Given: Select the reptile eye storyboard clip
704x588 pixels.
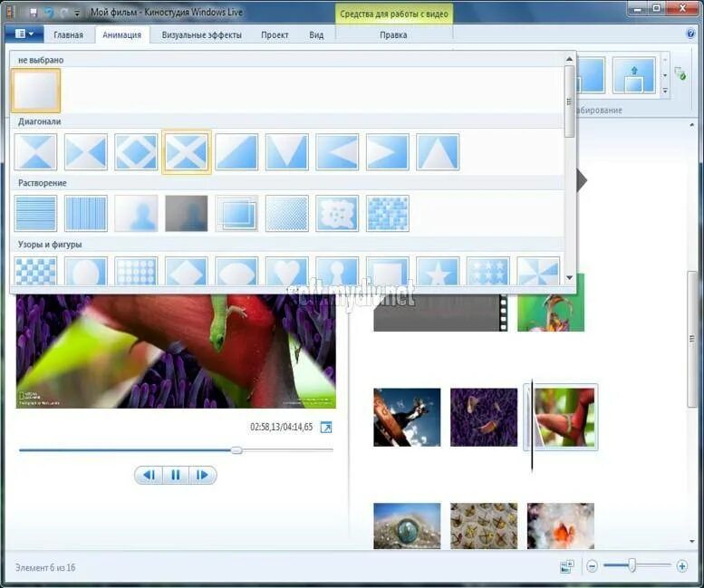Looking at the screenshot, I should (x=407, y=526).
